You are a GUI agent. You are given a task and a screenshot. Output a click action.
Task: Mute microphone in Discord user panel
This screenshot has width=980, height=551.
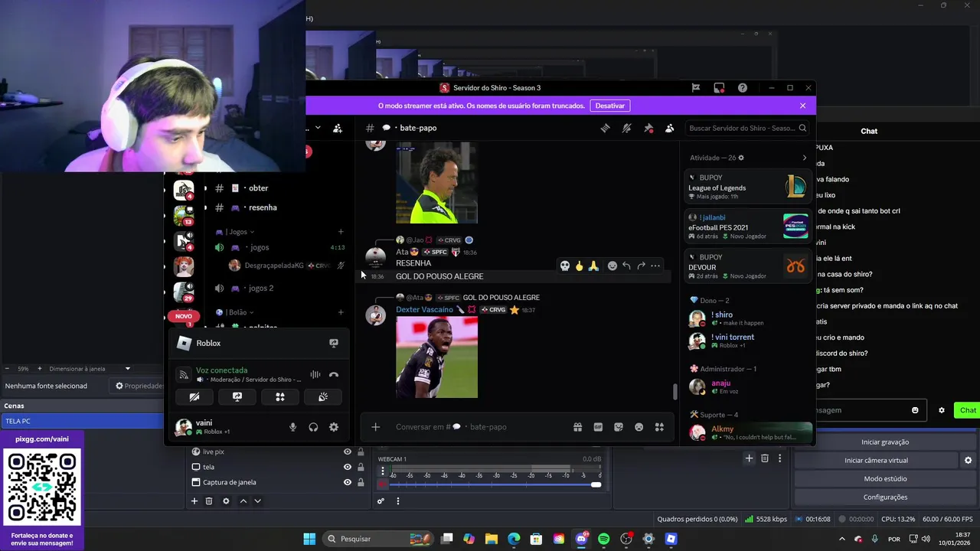pyautogui.click(x=292, y=427)
